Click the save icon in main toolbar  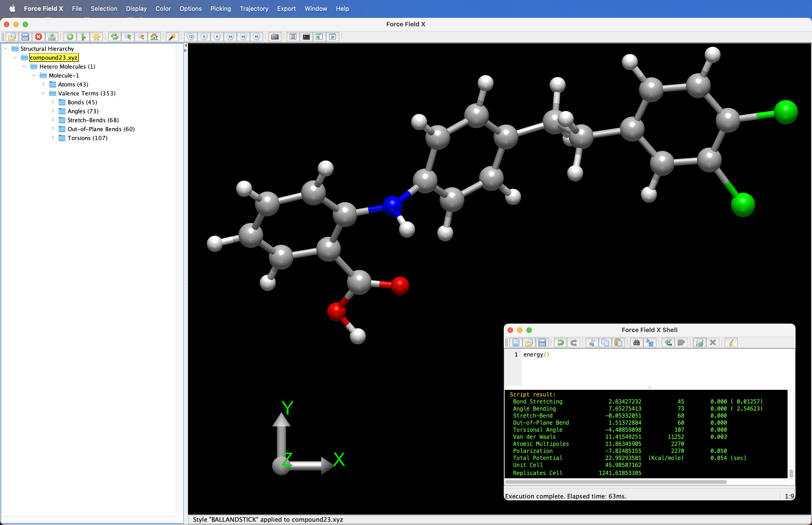[25, 37]
